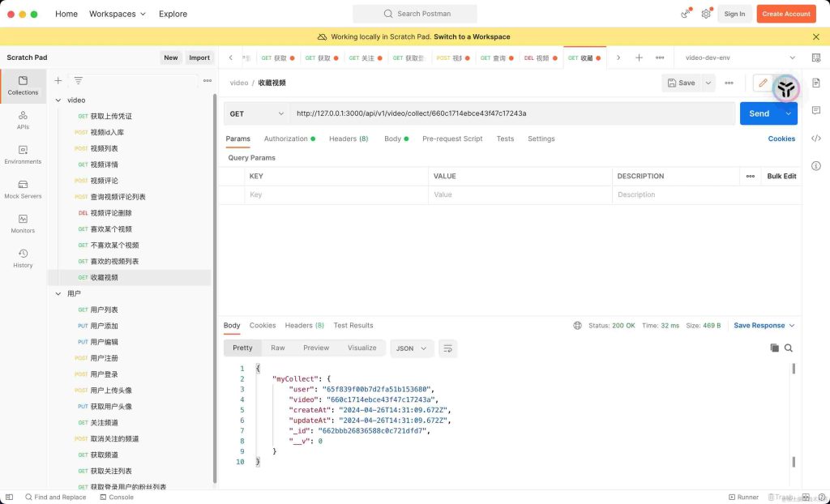Open the GET request method dropdown
The image size is (830, 504).
pyautogui.click(x=257, y=113)
